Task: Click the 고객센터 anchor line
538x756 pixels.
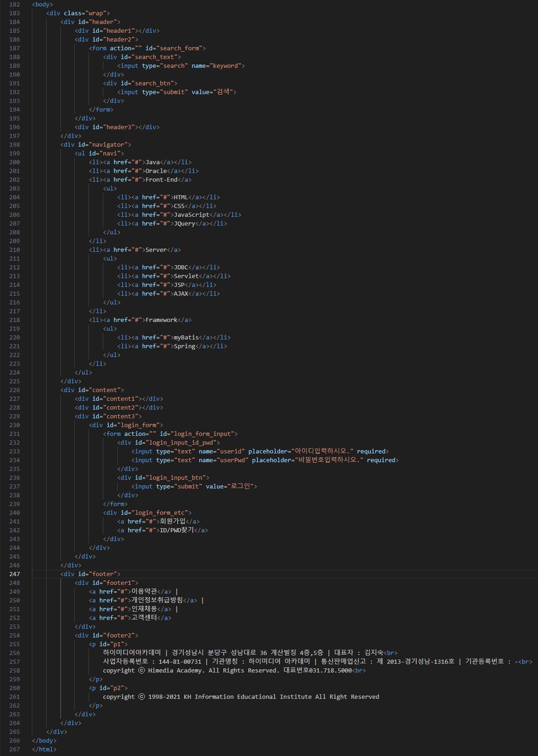Action: 130,618
